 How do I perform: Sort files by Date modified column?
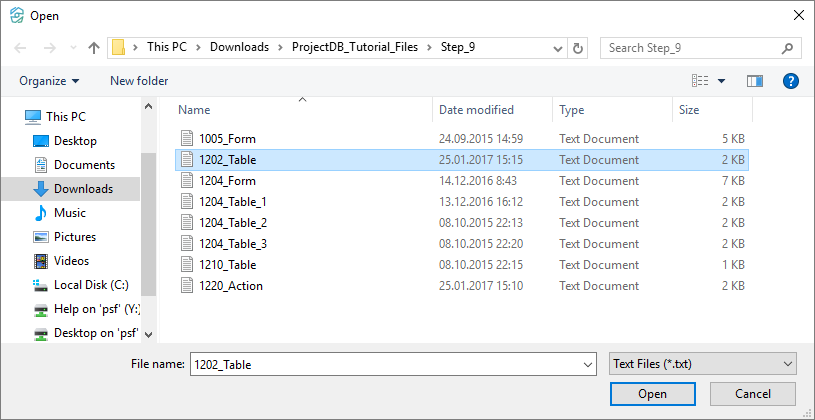click(x=476, y=110)
